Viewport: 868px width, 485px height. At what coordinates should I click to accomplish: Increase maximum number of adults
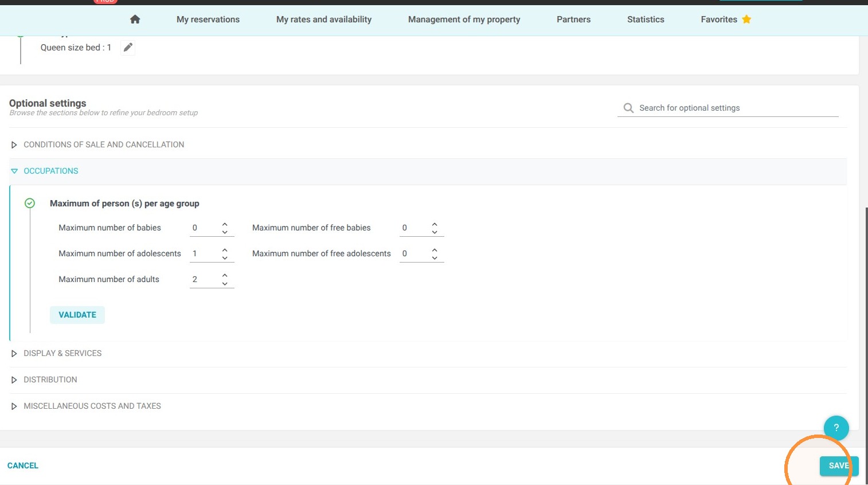pos(225,276)
